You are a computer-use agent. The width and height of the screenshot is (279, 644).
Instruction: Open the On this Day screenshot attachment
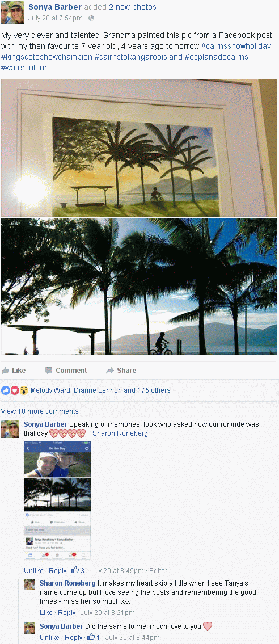[x=57, y=500]
